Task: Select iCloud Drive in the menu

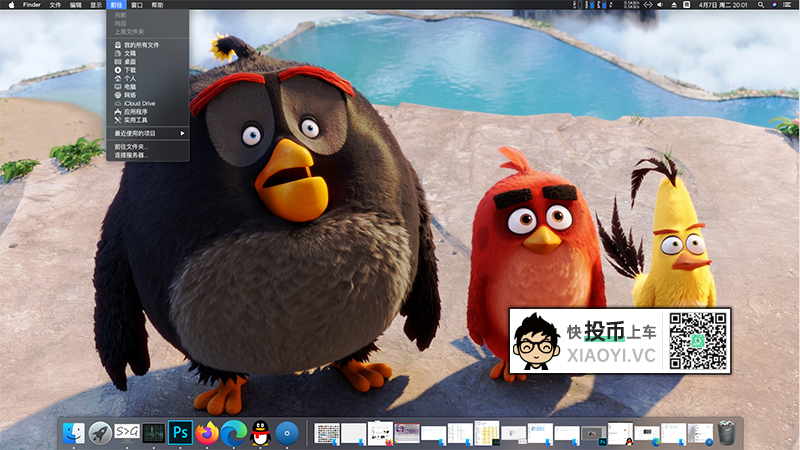Action: click(x=147, y=103)
